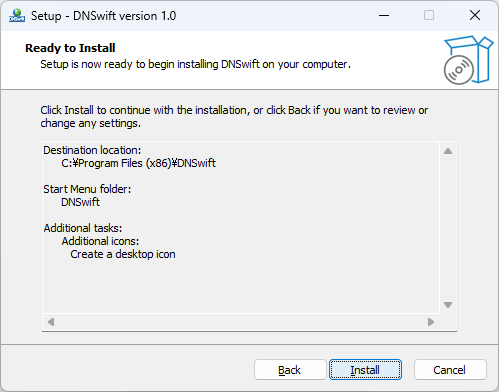Click the scroll up arrow in summary box
Viewport: 499px width, 392px height.
[448, 151]
